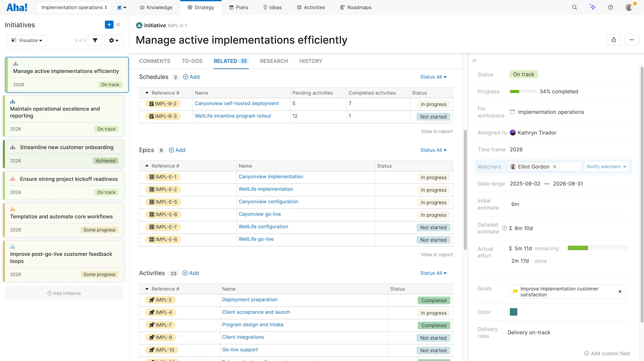Open the Roadmaps menu
Viewport: 644px width, 361px height.
(355, 7)
